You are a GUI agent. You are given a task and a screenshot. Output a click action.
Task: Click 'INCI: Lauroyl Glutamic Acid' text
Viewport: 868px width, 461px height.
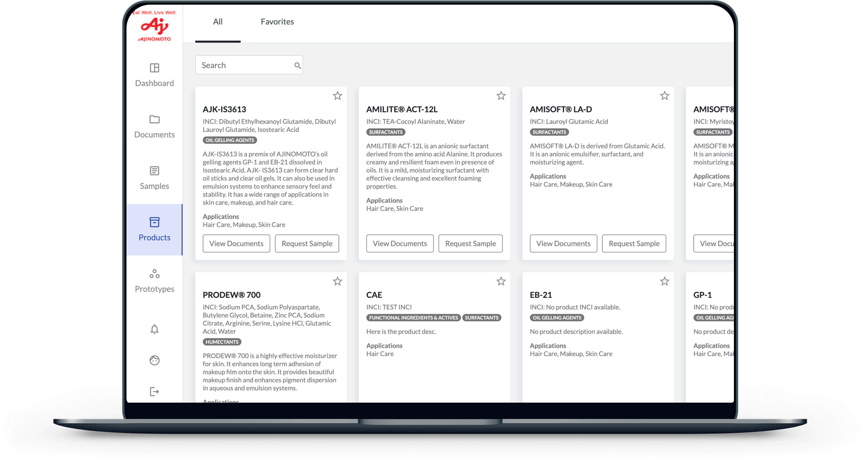569,122
